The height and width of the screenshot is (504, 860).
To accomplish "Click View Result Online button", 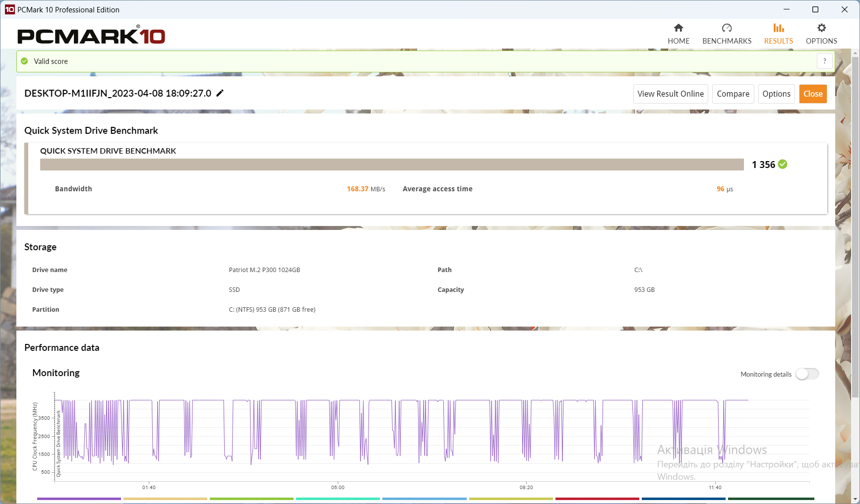I will click(671, 94).
